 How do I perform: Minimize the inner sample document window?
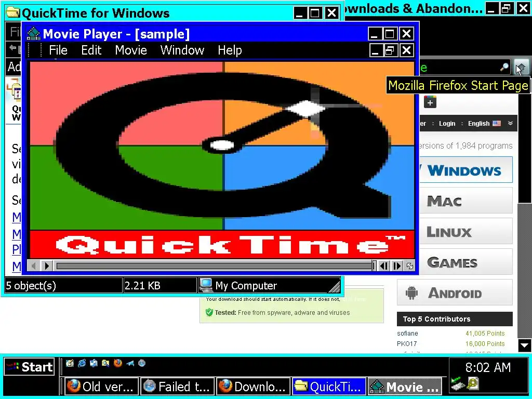tap(375, 50)
